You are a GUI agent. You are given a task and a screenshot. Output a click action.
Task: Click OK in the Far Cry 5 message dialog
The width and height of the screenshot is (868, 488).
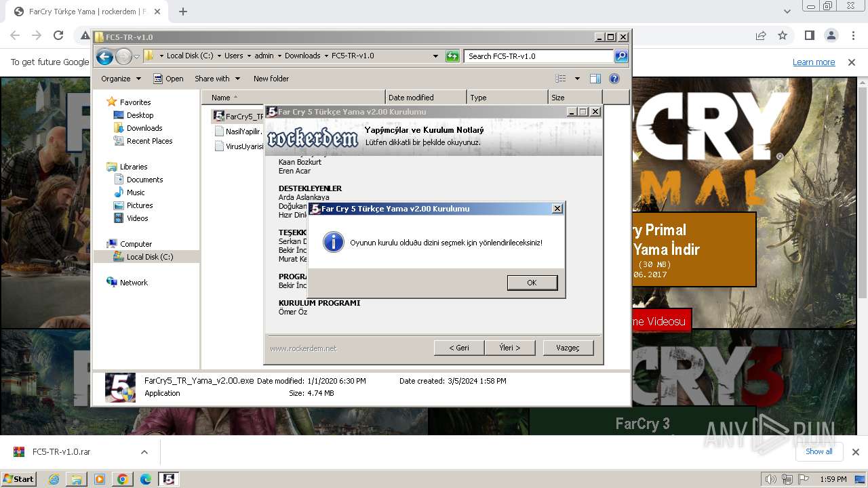(x=532, y=283)
